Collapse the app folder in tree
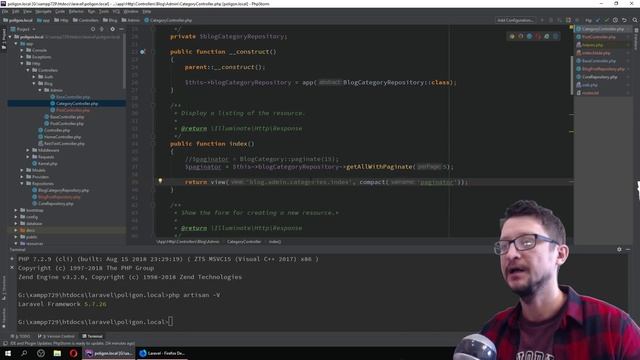 (x=16, y=44)
